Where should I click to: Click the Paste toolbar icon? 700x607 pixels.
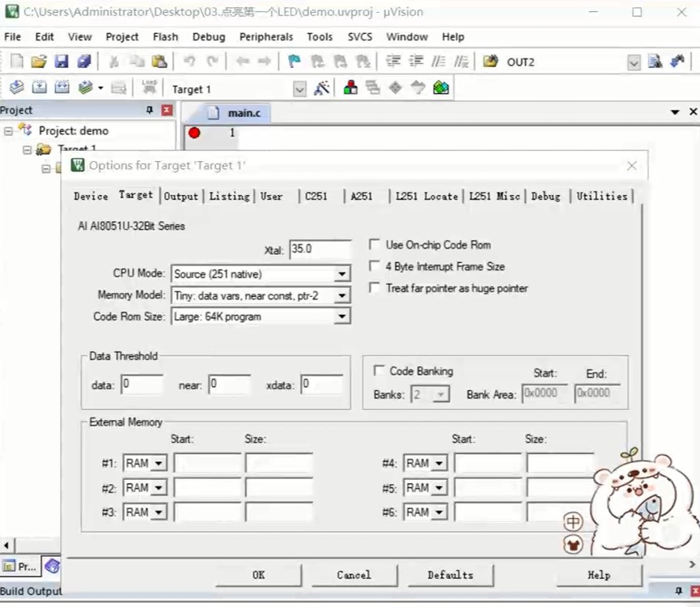pyautogui.click(x=159, y=62)
